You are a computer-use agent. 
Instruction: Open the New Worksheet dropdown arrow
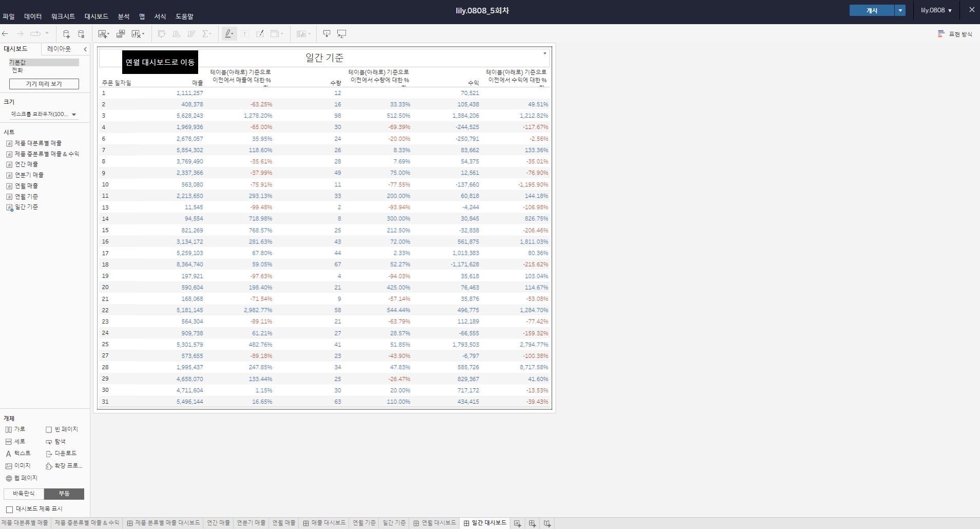[x=108, y=34]
